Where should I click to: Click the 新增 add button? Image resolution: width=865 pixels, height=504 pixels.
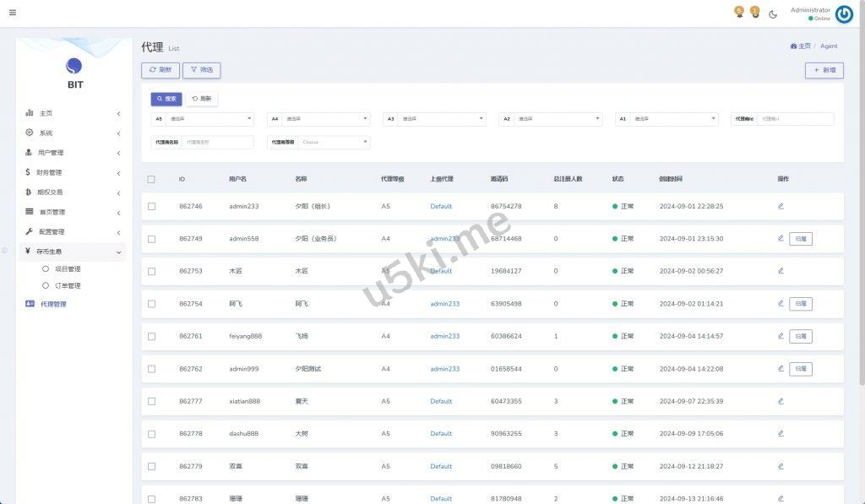point(824,71)
